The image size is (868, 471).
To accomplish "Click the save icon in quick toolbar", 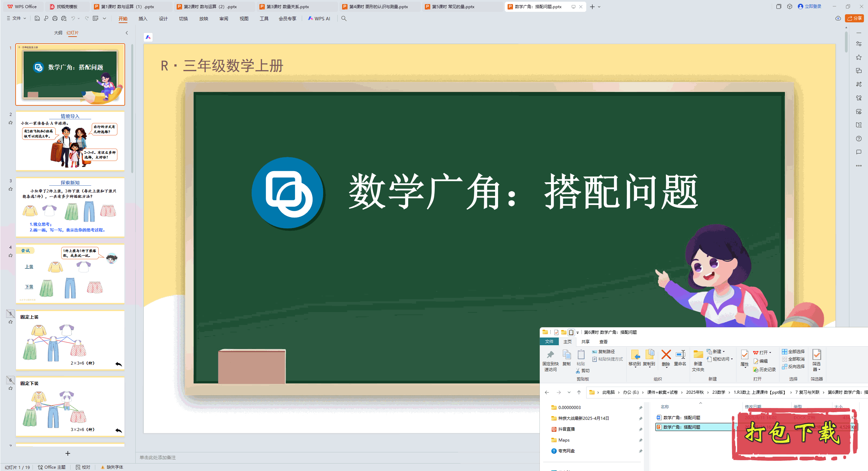I will (x=37, y=18).
